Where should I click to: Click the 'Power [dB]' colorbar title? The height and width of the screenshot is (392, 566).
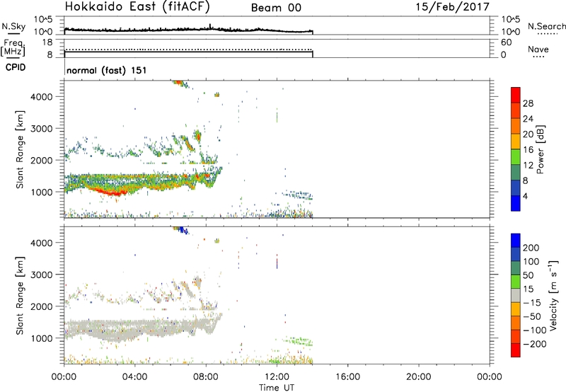pyautogui.click(x=540, y=149)
